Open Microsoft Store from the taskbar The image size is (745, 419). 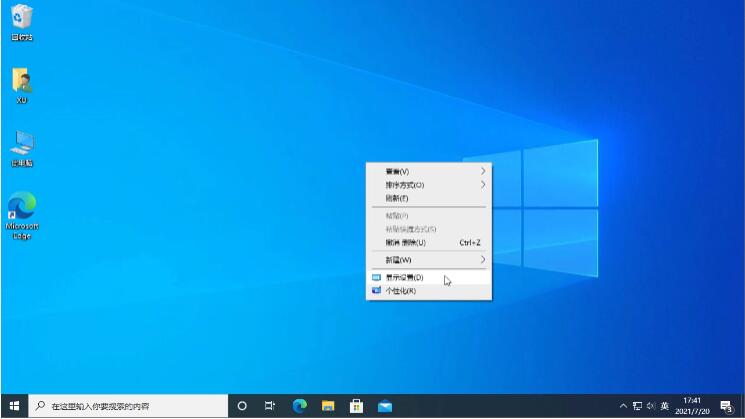355,406
